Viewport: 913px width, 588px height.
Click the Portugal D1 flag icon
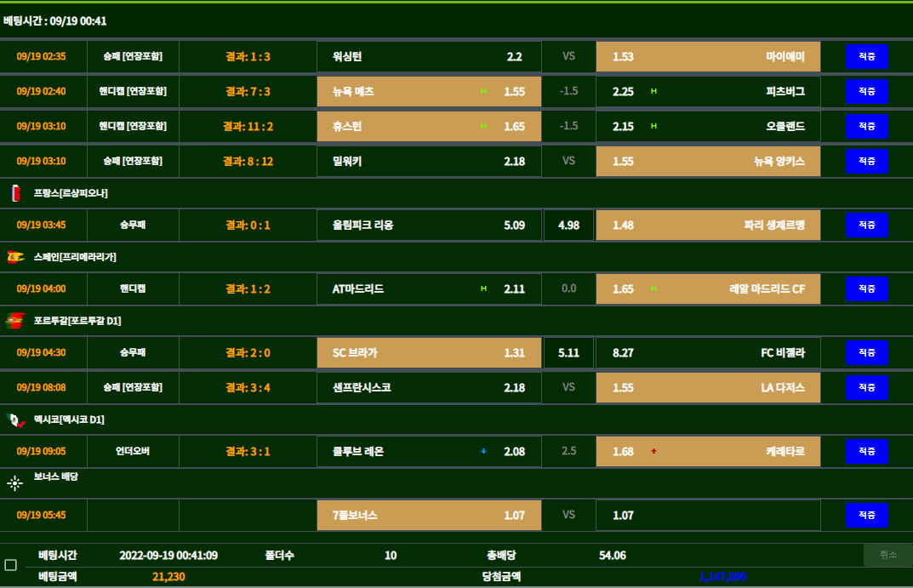pyautogui.click(x=15, y=321)
